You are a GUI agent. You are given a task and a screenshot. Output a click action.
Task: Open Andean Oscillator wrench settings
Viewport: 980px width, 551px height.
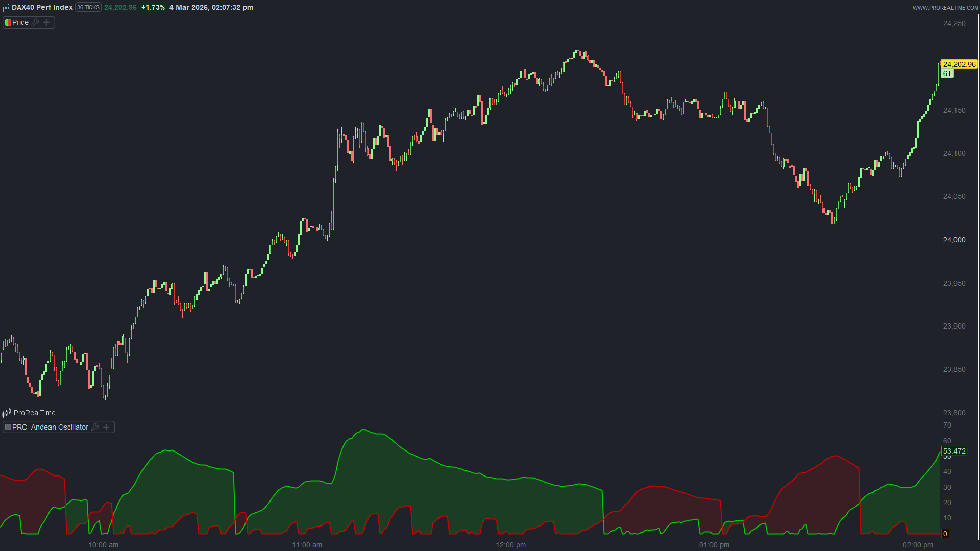95,427
